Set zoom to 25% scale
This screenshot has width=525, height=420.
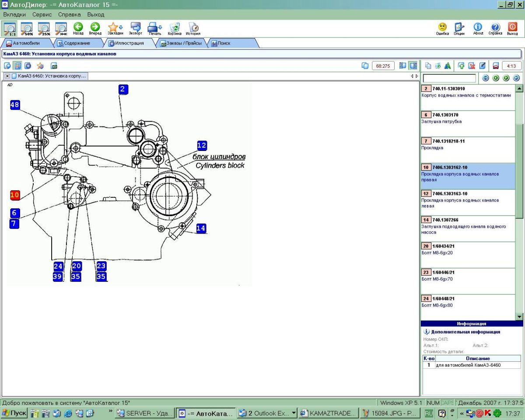tap(44, 28)
